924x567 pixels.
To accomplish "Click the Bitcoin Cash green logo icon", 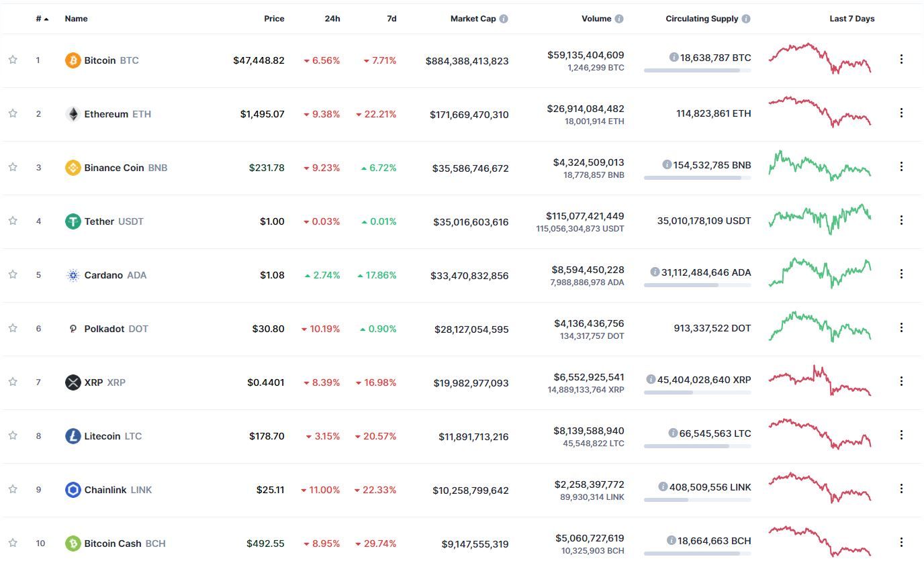I will tap(73, 544).
